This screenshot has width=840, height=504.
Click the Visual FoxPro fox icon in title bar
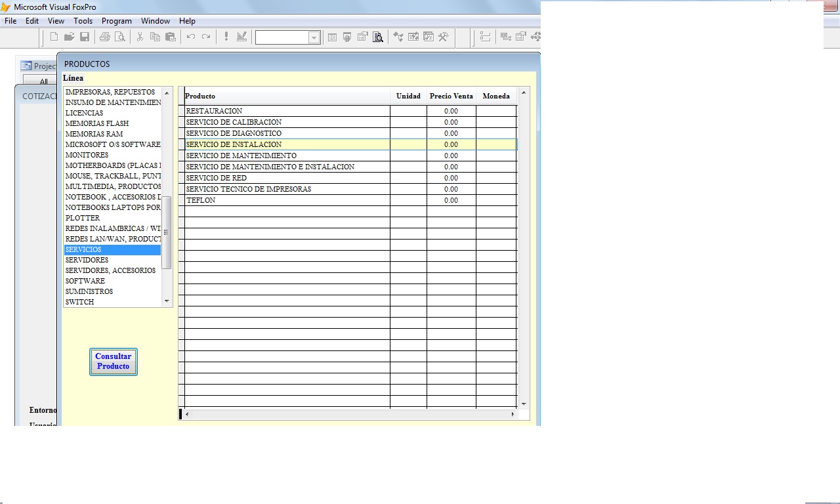[x=6, y=7]
